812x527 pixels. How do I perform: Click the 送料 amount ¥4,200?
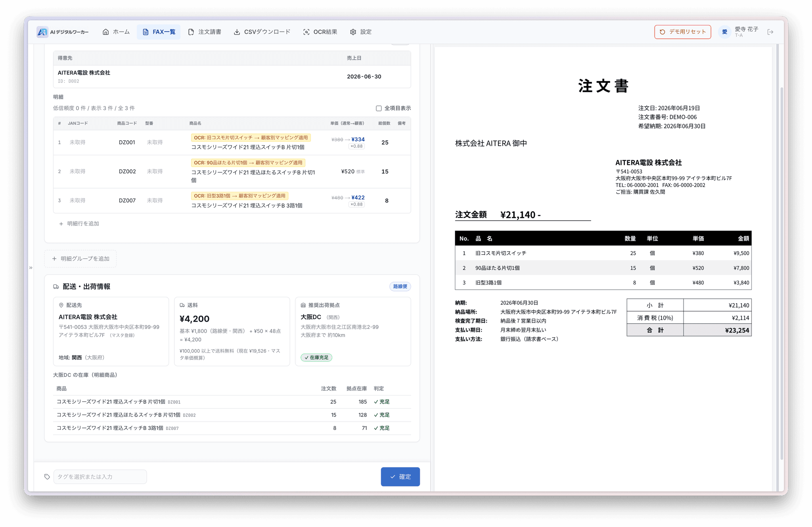point(194,319)
